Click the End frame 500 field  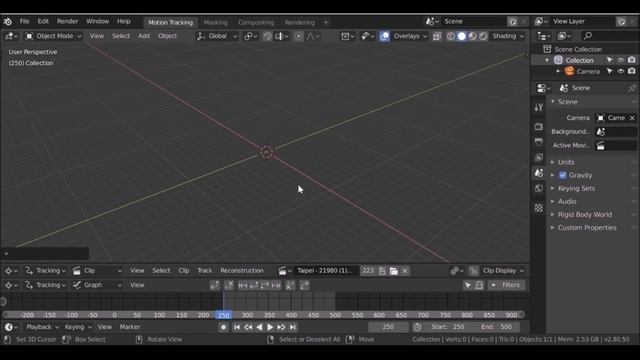(x=496, y=327)
